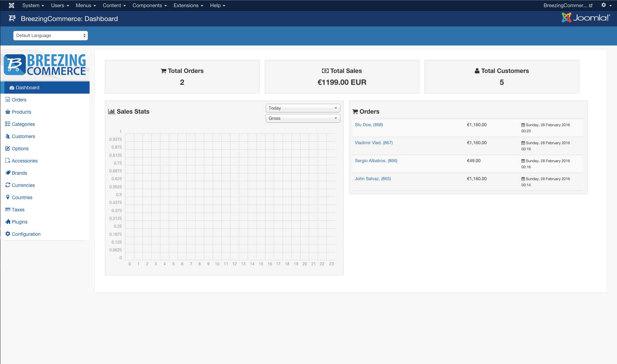This screenshot has width=617, height=364.
Task: Go to Orders in the sidebar
Action: 19,100
